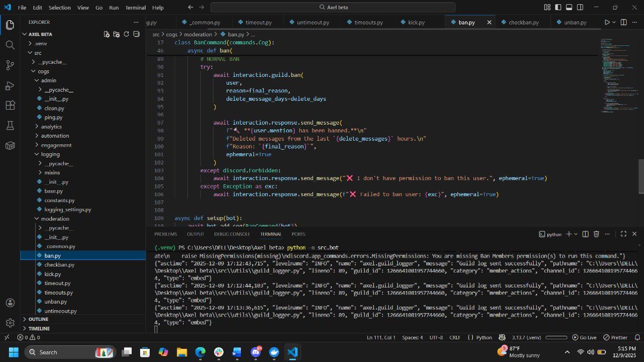Open Discord from the taskbar
The height and width of the screenshot is (362, 644).
point(255,352)
